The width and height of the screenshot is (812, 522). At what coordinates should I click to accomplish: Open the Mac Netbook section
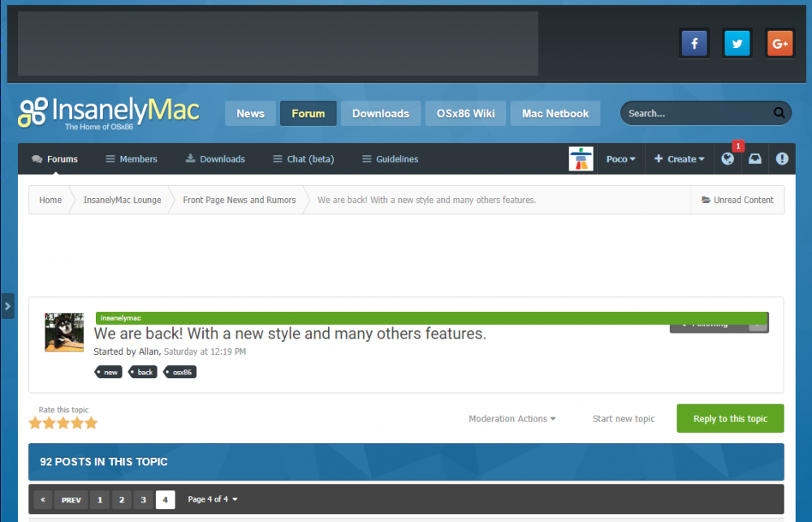coord(555,114)
